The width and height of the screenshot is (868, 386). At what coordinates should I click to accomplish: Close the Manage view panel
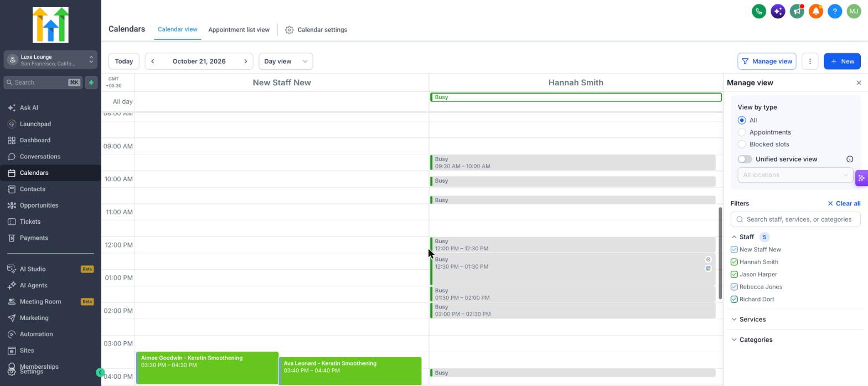coord(859,83)
